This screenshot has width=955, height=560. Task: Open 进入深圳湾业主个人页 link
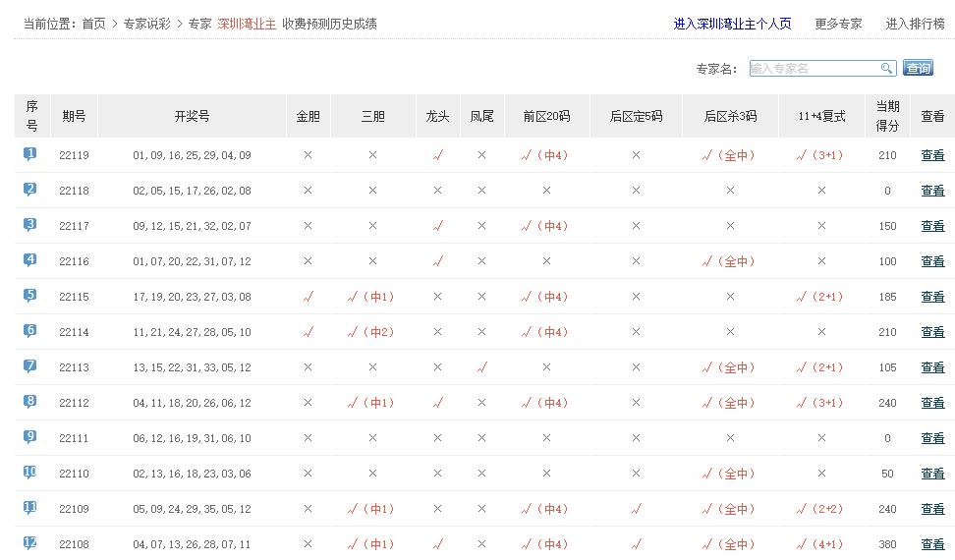tap(732, 24)
